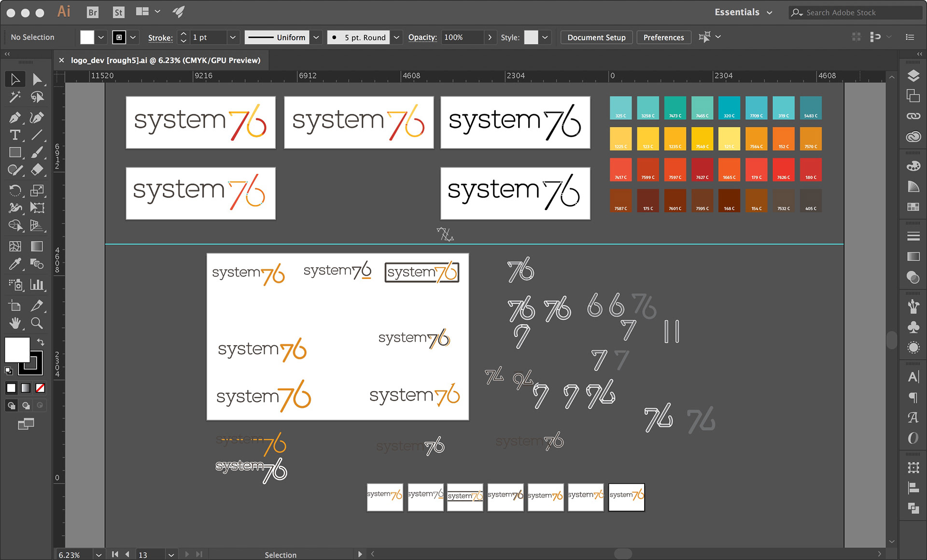
Task: Open the Symbols panel club icon
Action: point(913,327)
